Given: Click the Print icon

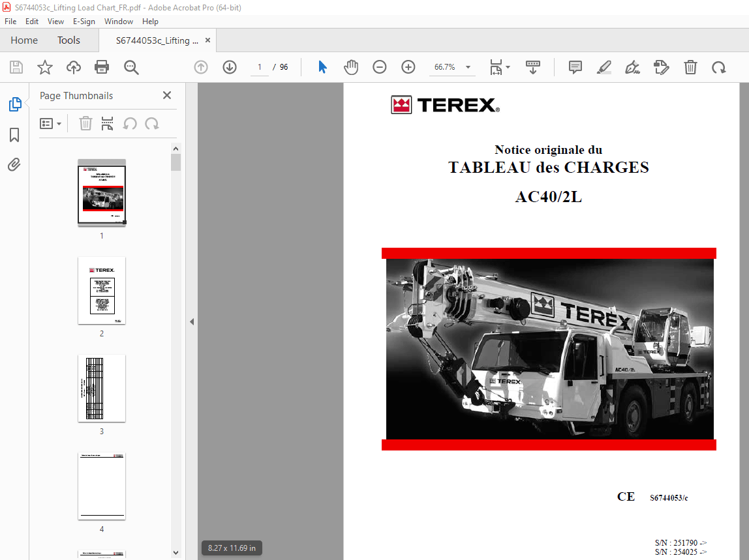Looking at the screenshot, I should tap(102, 66).
